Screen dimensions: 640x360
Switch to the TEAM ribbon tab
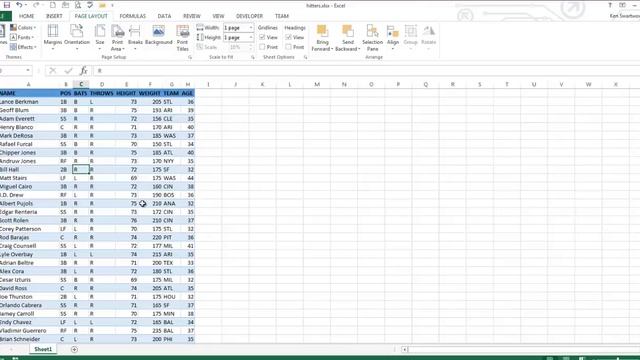pyautogui.click(x=282, y=16)
